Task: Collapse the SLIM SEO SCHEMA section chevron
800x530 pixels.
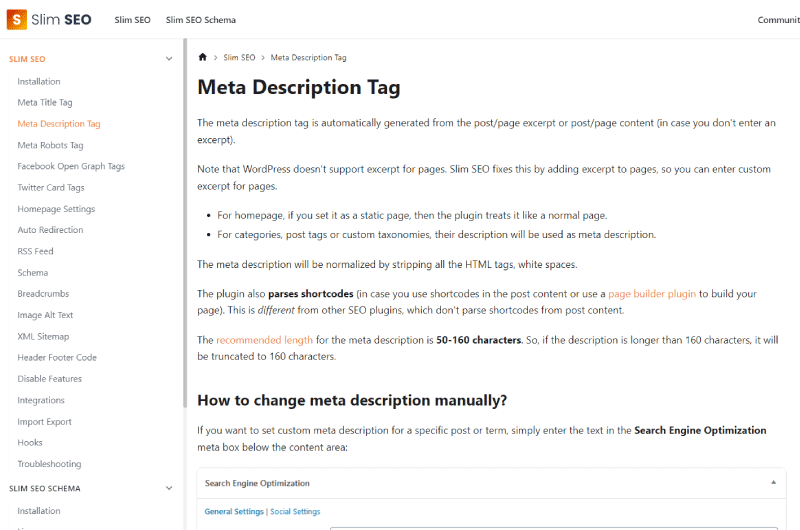Action: click(169, 488)
